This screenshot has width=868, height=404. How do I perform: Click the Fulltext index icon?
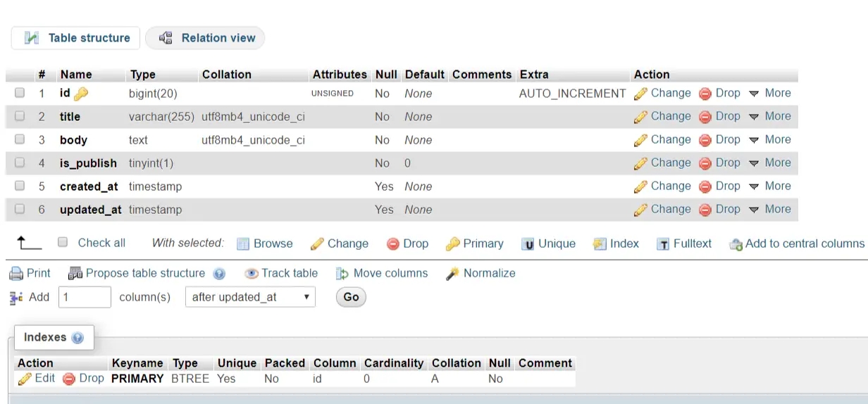663,244
